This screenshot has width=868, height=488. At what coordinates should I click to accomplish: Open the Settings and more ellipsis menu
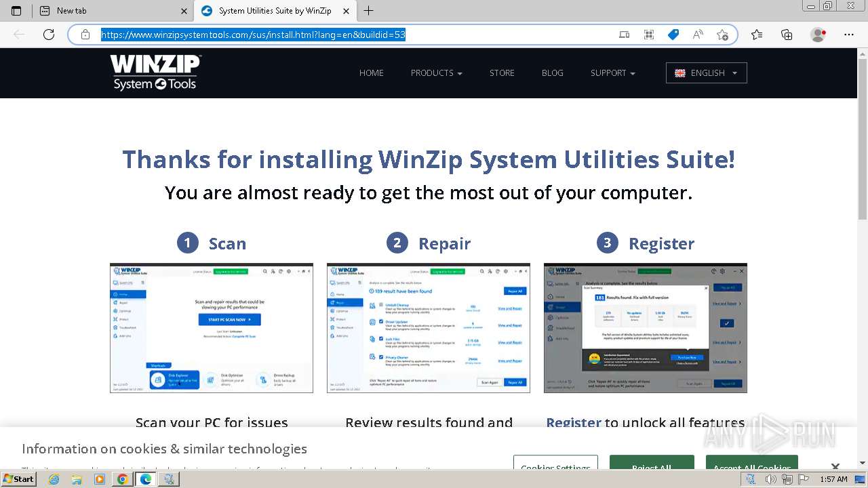click(849, 35)
